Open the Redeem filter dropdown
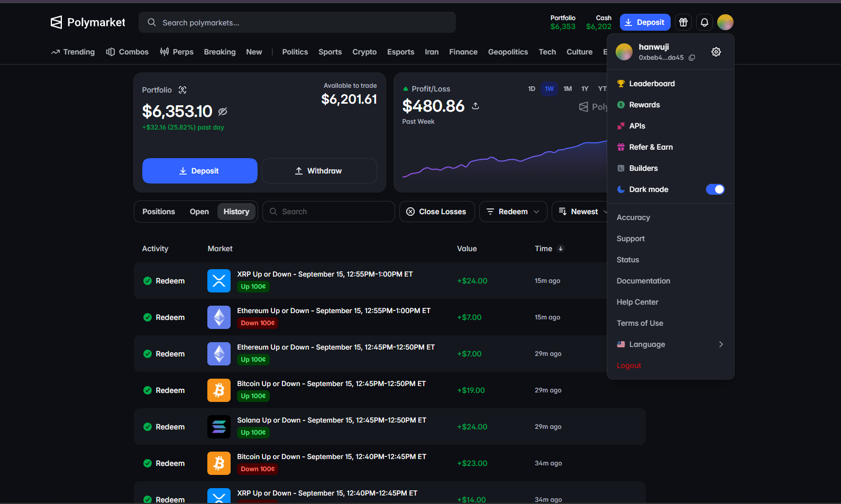Screen dimensions: 841x504 pyautogui.click(x=513, y=212)
